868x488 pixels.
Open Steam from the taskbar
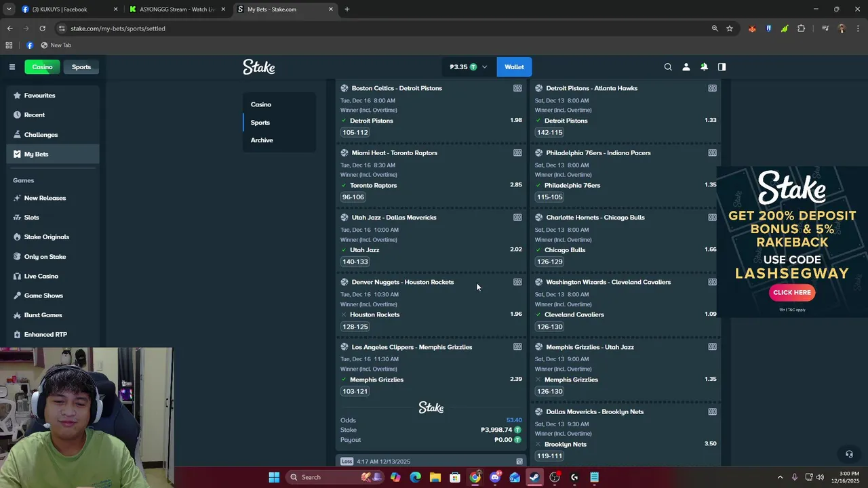534,477
